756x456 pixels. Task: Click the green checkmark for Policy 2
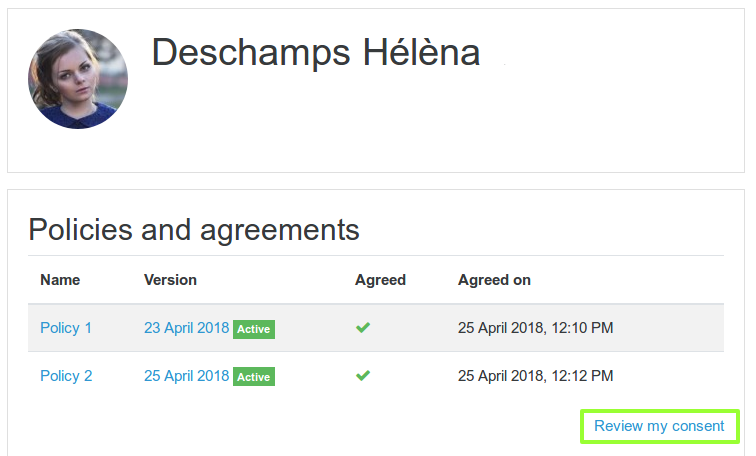click(x=363, y=376)
